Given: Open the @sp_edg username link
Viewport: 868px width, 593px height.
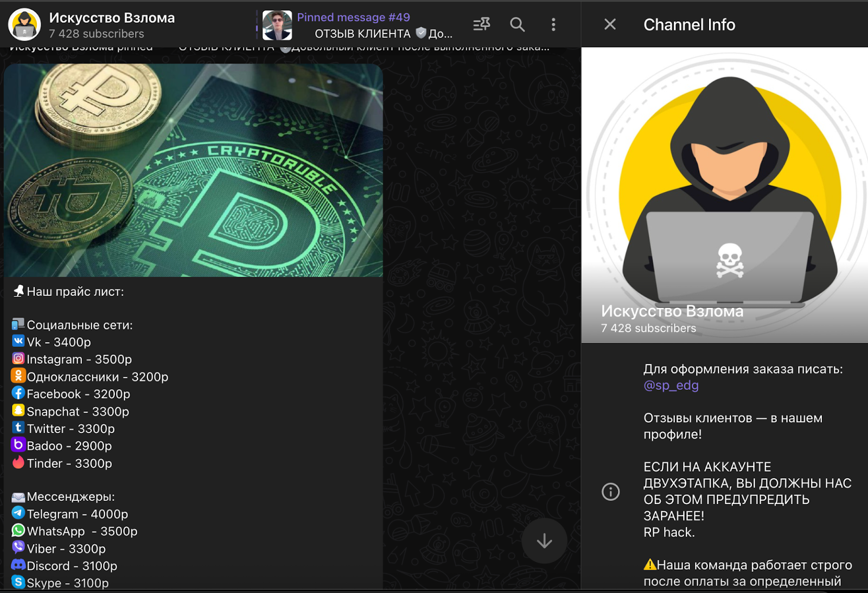Looking at the screenshot, I should coord(671,385).
